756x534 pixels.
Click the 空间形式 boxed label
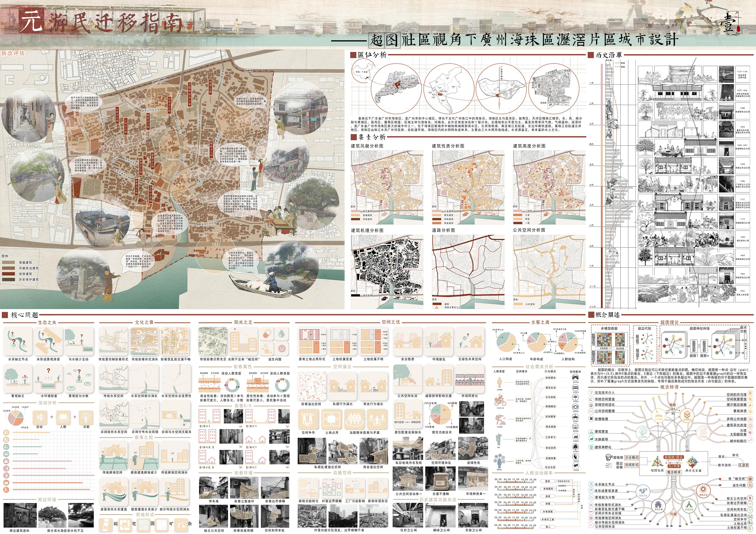(x=631, y=465)
